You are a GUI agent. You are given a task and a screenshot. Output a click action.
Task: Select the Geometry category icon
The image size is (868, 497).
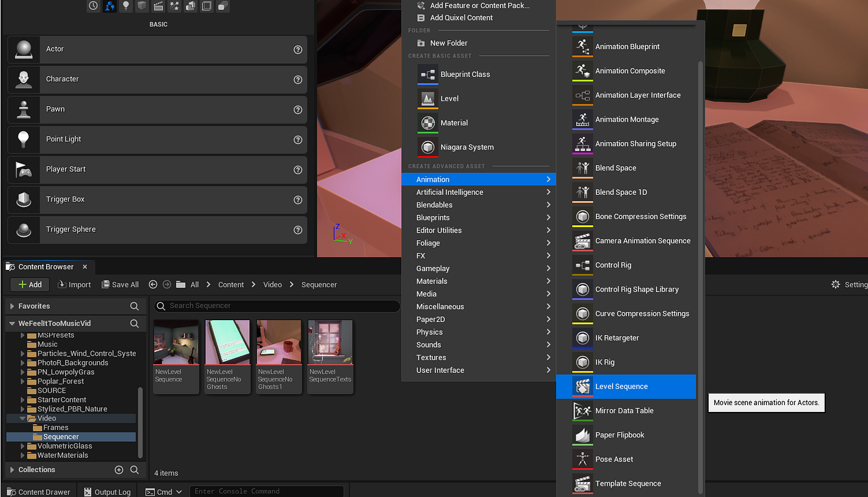click(190, 6)
